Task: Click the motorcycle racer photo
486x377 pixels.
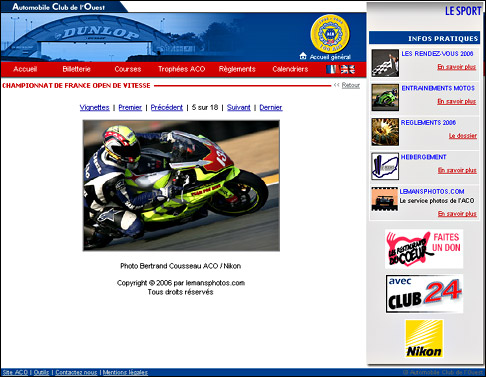Action: point(181,185)
